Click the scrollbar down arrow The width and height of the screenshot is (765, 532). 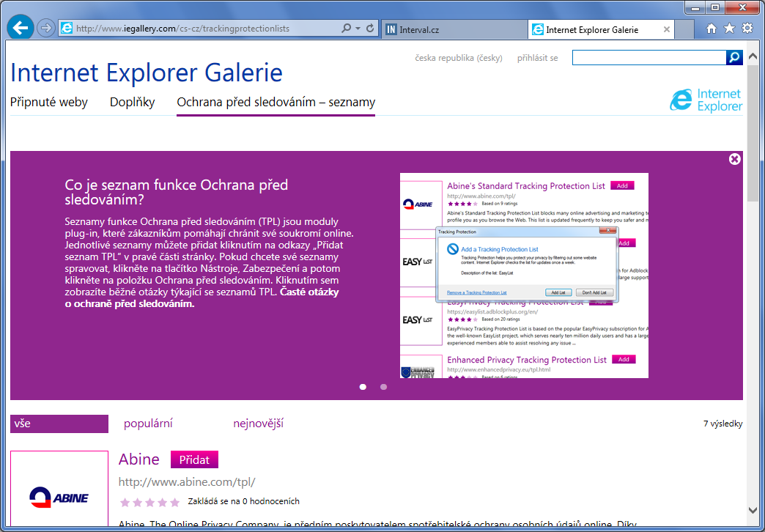753,509
